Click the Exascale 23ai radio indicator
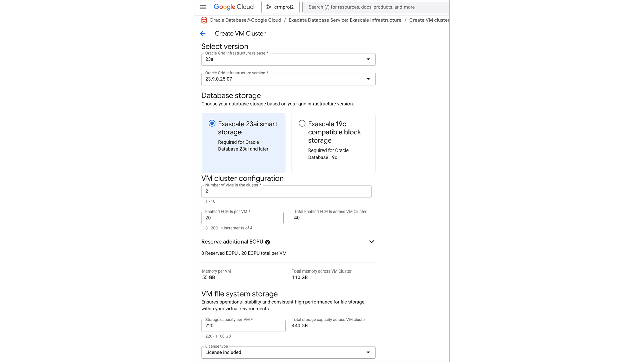 tap(212, 123)
